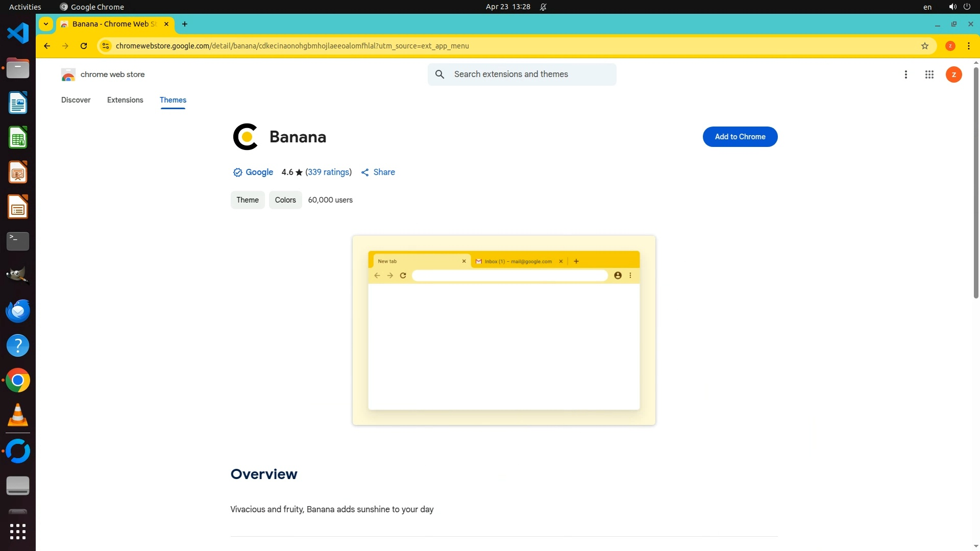The image size is (980, 551).
Task: Switch to the Extensions tab
Action: click(125, 100)
